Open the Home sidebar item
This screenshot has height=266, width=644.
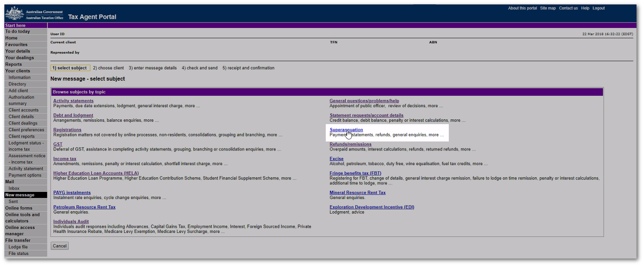pyautogui.click(x=11, y=38)
